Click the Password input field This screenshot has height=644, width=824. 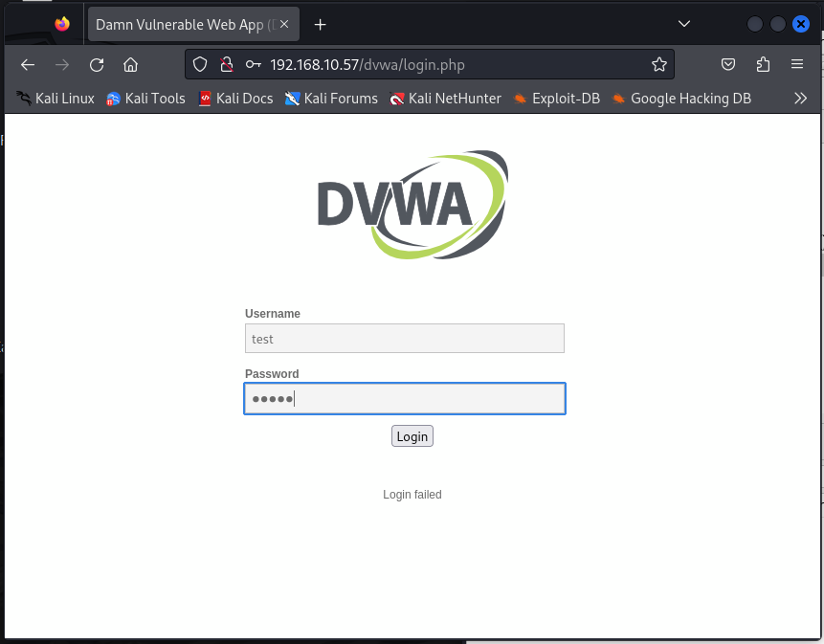(x=405, y=399)
